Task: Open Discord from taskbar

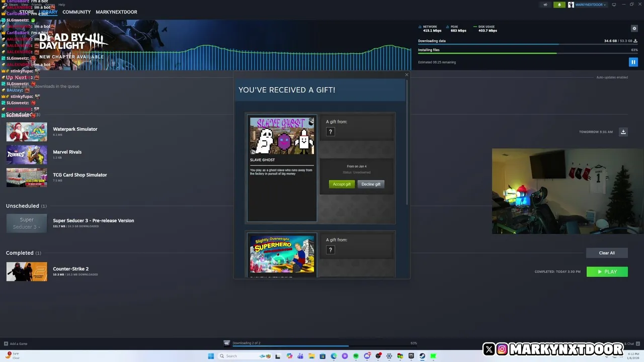Action: [367, 356]
